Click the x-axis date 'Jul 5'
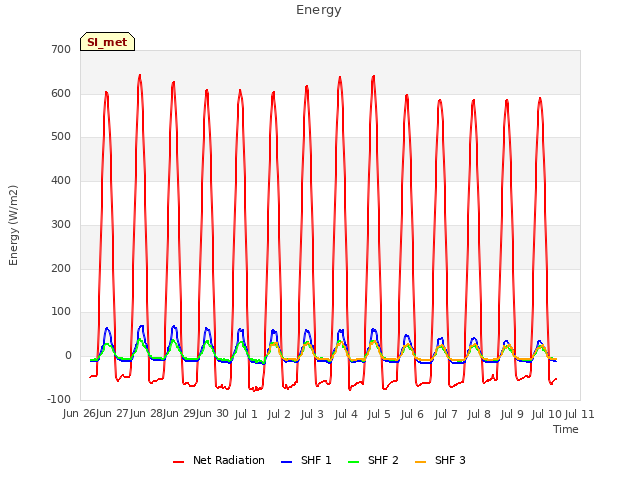This screenshot has width=640, height=480. 379,414
